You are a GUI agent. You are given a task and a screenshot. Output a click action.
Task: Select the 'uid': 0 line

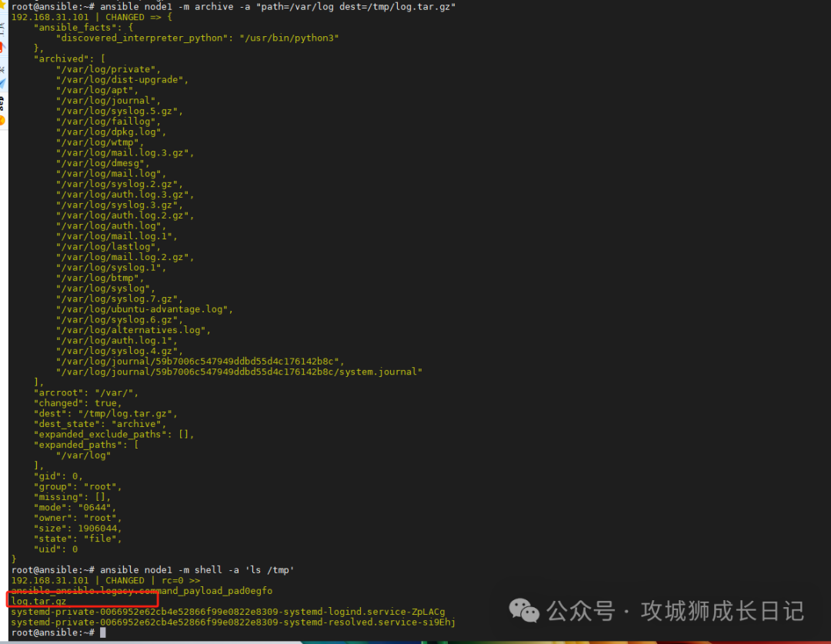click(55, 549)
